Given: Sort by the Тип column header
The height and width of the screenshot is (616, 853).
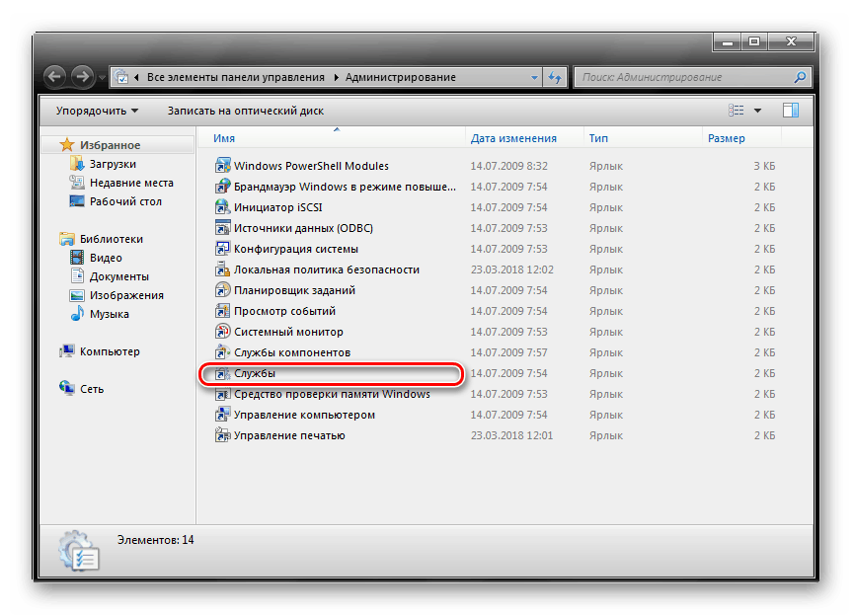Looking at the screenshot, I should pos(598,138).
